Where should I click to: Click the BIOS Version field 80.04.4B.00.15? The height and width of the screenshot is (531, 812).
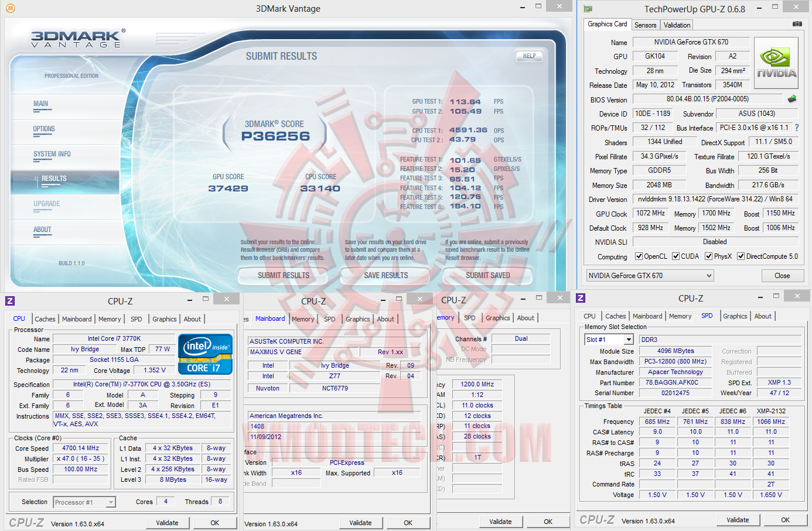[708, 99]
